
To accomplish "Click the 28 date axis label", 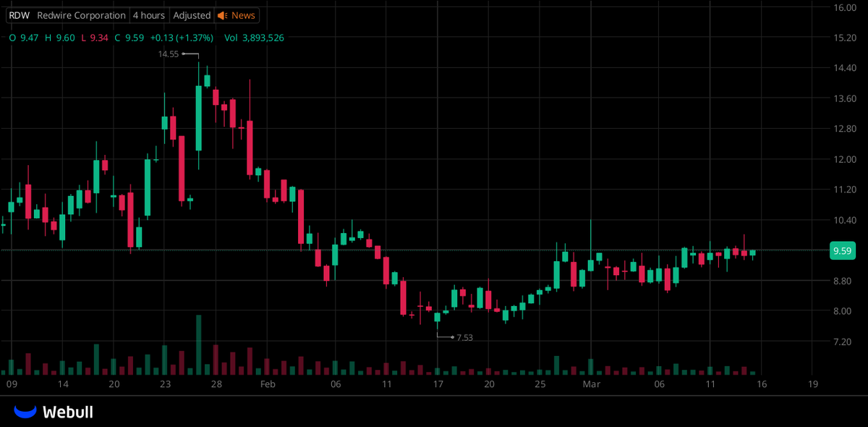I will [216, 384].
